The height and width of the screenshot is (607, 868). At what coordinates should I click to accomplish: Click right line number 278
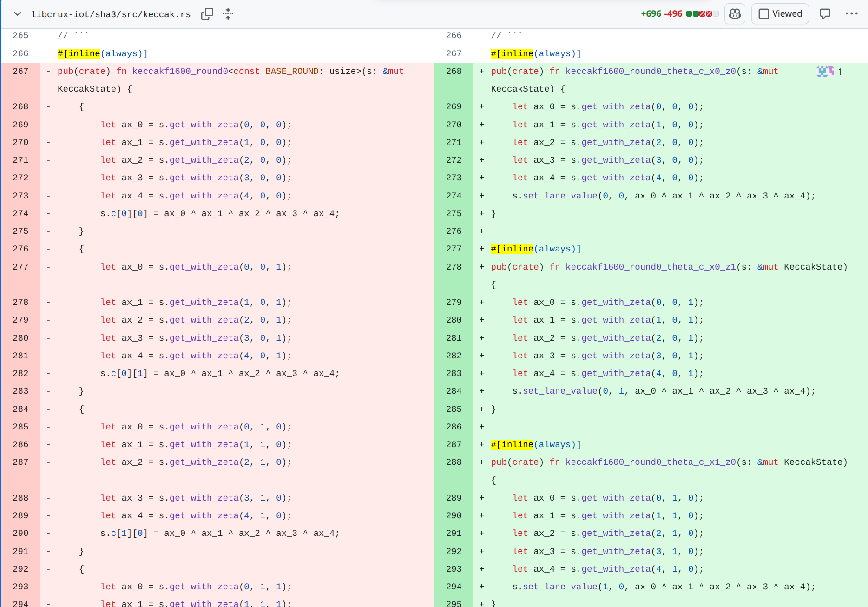pyautogui.click(x=454, y=267)
